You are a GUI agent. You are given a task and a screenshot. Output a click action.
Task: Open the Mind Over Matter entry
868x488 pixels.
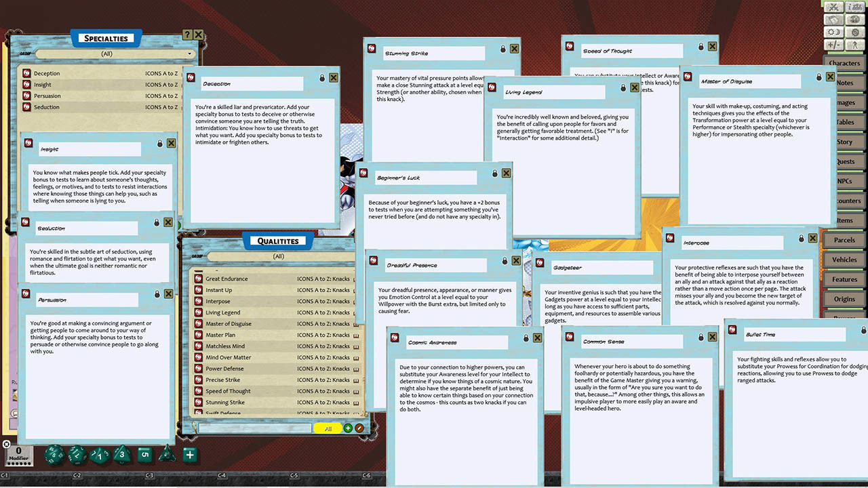228,357
